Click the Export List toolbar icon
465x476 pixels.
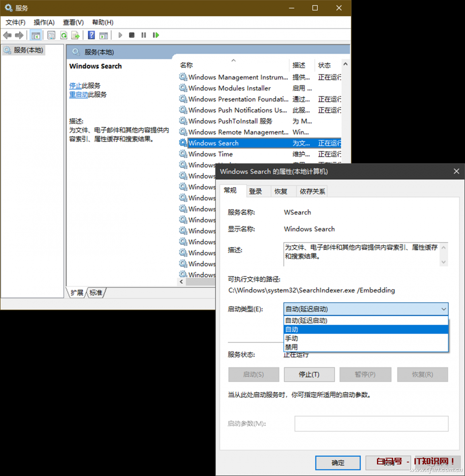pyautogui.click(x=76, y=35)
